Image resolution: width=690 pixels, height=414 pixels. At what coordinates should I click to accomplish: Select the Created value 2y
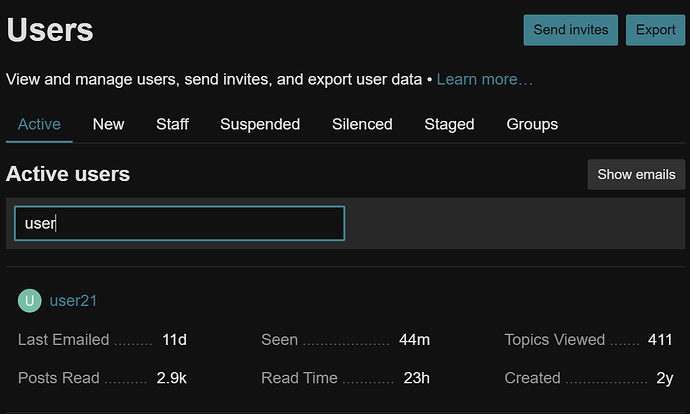[x=665, y=378]
